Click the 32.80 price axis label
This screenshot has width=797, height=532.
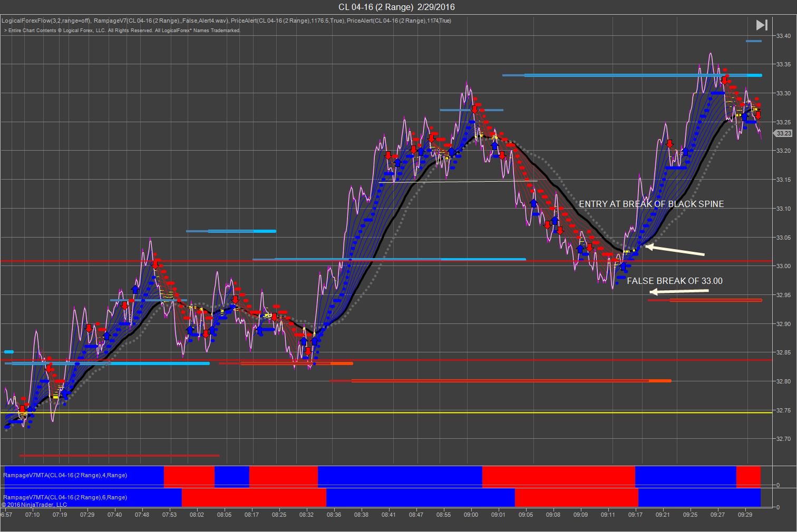(783, 381)
